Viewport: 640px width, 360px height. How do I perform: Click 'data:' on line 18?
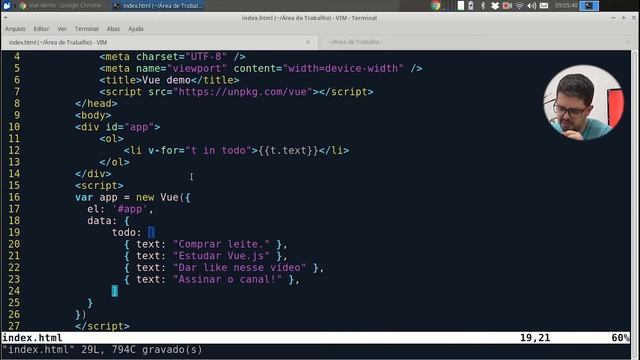[102, 221]
